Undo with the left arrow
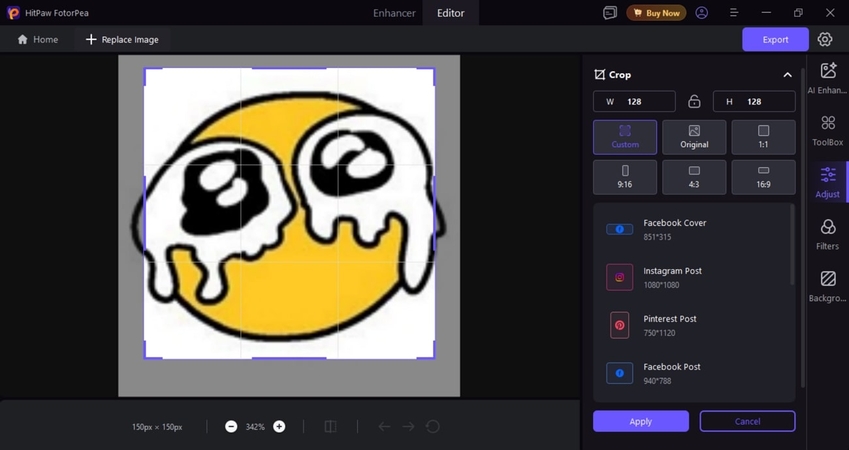This screenshot has height=450, width=849. (x=384, y=427)
